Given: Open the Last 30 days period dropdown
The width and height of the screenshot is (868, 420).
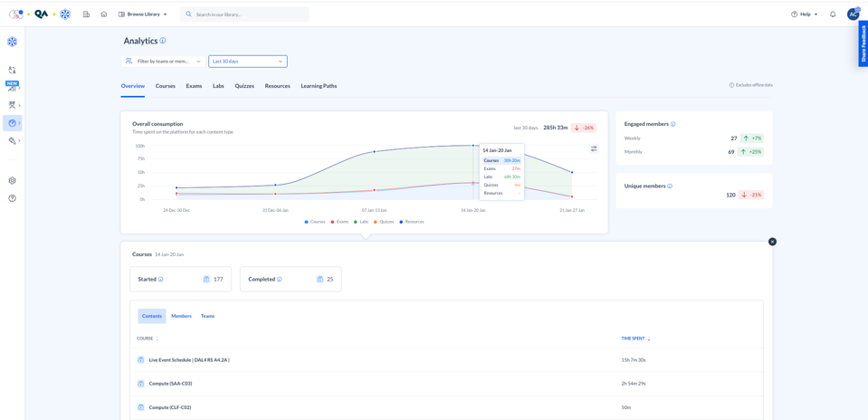Looking at the screenshot, I should 248,62.
